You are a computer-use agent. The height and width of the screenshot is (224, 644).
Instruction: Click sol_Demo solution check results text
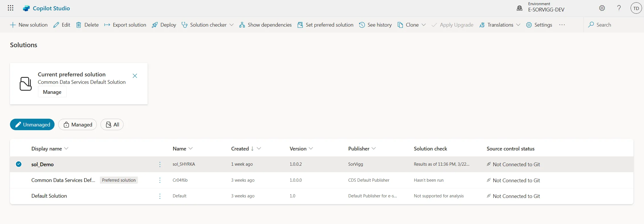[x=442, y=164]
